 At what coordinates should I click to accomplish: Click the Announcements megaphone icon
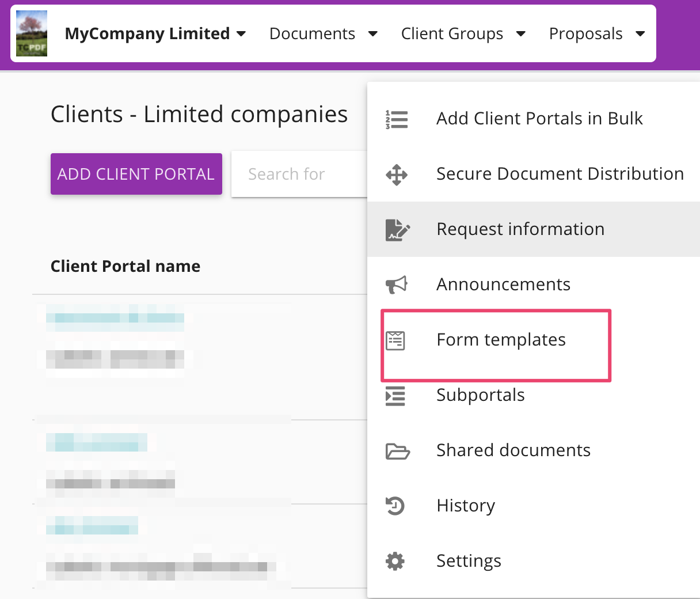[x=396, y=285]
